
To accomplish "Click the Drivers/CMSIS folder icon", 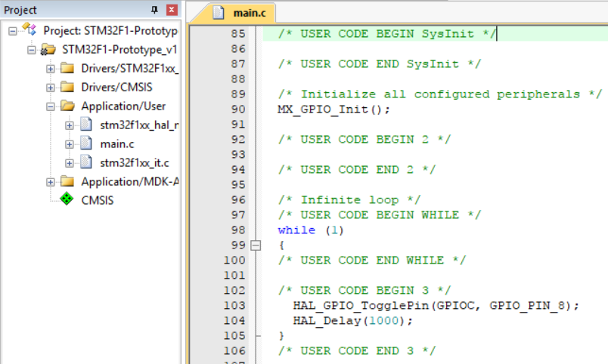I will coord(67,87).
